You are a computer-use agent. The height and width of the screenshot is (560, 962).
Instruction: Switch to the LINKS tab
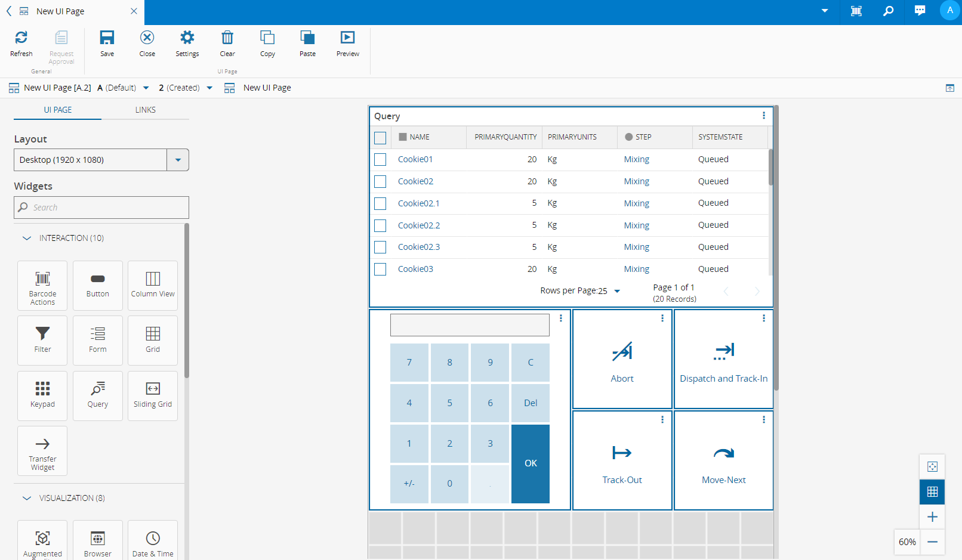145,110
